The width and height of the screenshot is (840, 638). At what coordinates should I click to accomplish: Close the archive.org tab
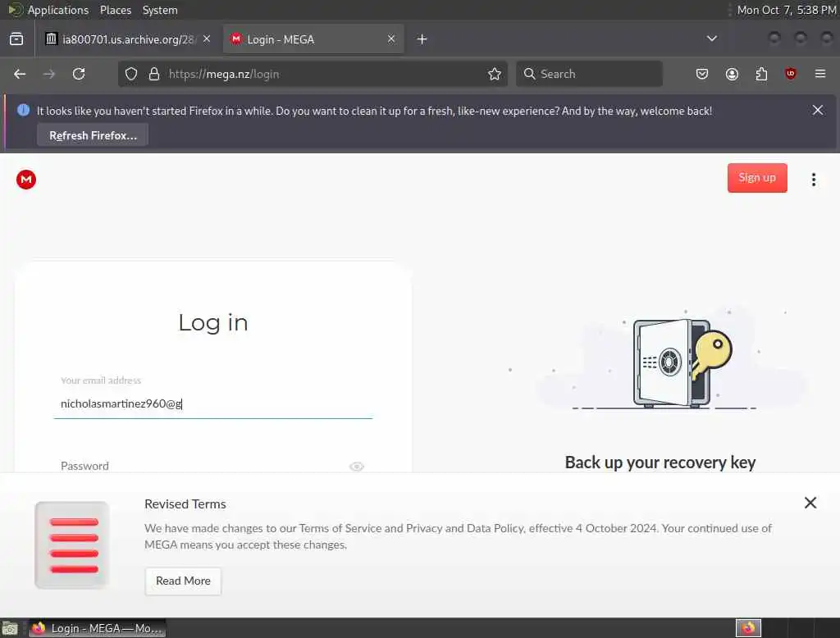click(x=207, y=39)
